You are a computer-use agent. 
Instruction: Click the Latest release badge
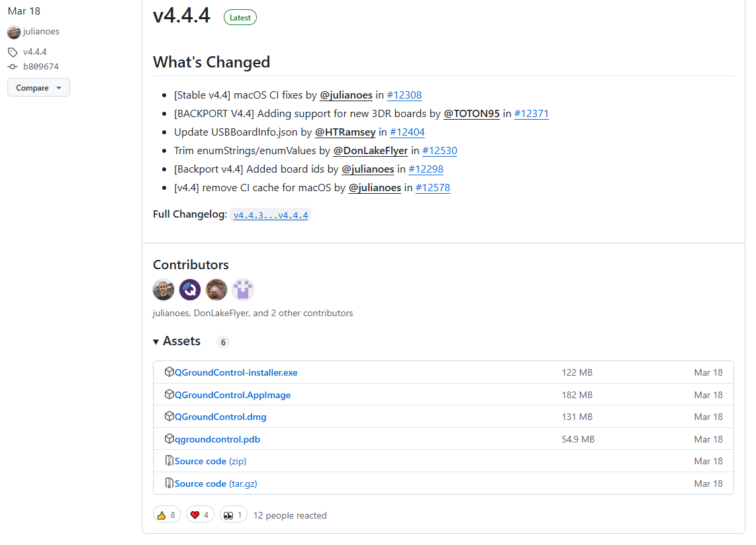click(240, 17)
